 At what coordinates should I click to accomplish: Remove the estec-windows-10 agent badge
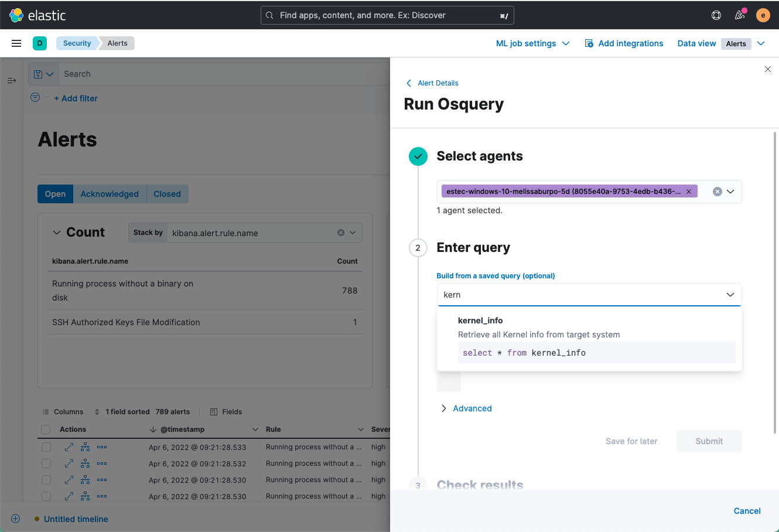tap(689, 192)
